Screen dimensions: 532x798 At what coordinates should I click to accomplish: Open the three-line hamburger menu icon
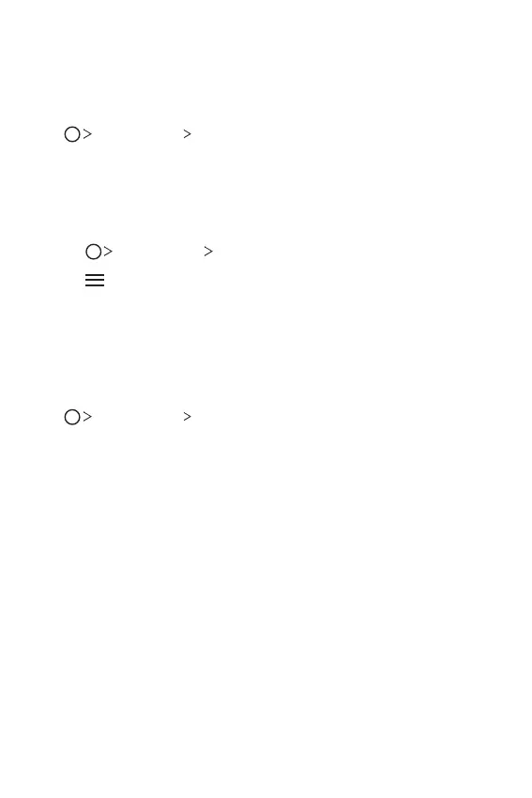click(95, 281)
